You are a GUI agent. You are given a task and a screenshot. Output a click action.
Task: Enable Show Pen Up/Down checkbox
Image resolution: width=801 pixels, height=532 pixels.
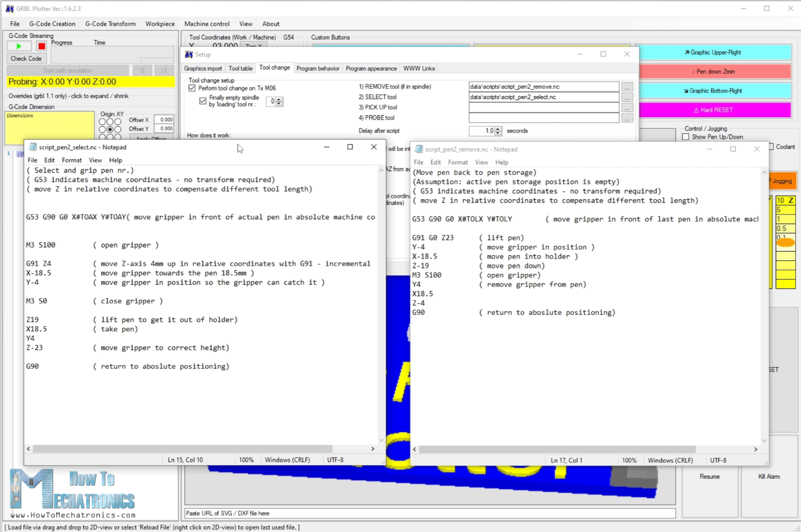tap(685, 137)
